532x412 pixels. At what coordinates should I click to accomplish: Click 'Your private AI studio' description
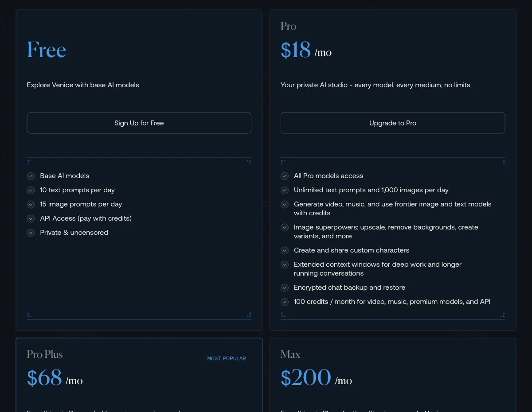pos(376,85)
